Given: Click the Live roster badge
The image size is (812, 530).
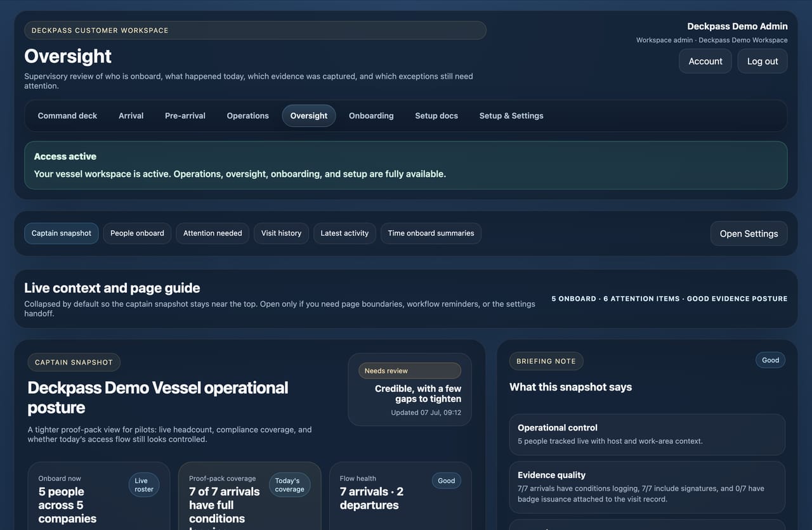Looking at the screenshot, I should tap(144, 485).
